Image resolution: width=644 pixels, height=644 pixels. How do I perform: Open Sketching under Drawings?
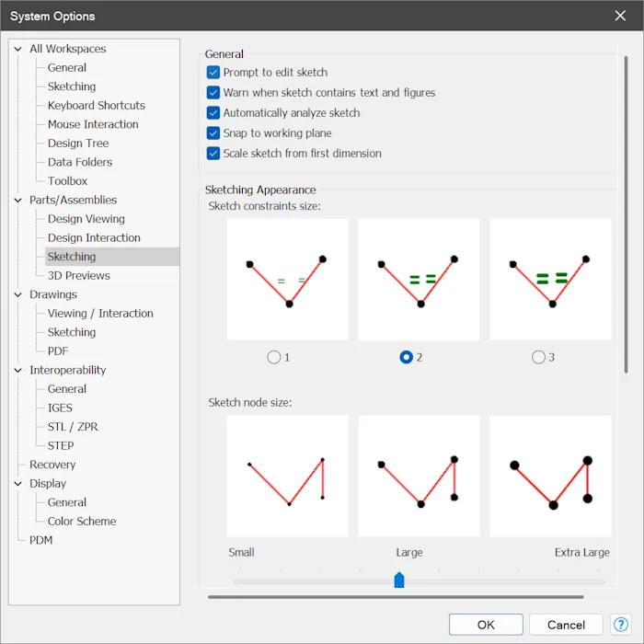point(72,332)
